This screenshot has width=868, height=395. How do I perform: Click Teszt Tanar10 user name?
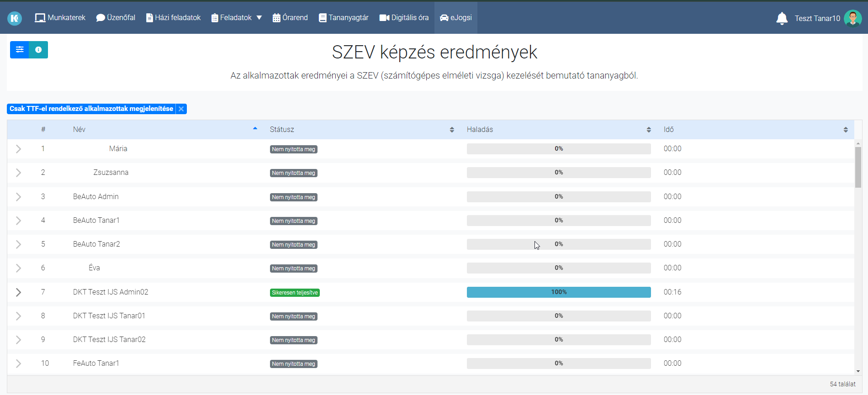click(817, 18)
